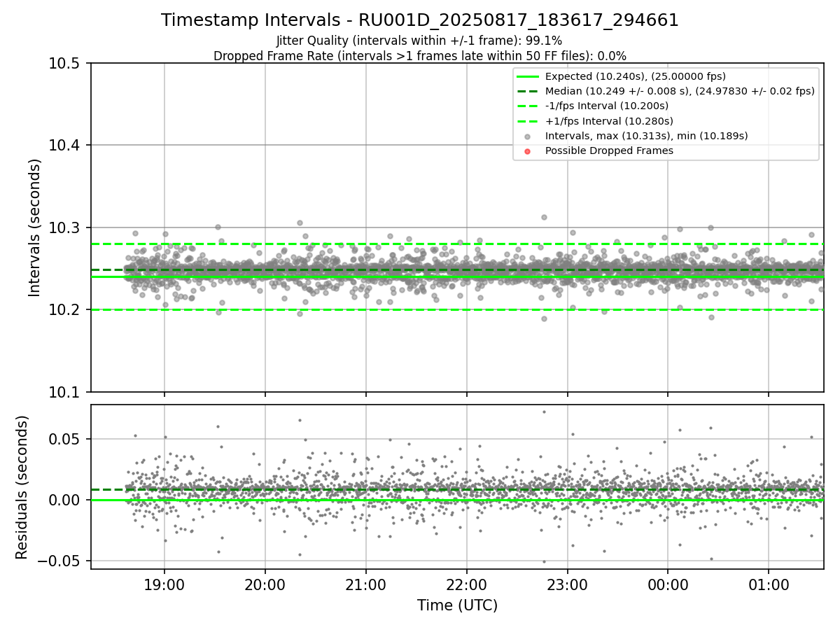Click the legend entry 'Intervals, max (10.313s), min (10.189s)'
This screenshot has height=630, width=840.
pos(647,136)
